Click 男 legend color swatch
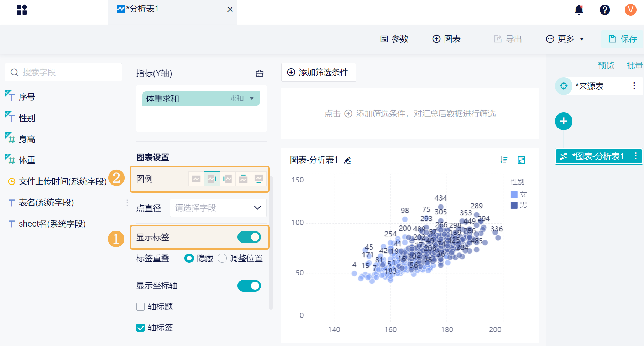The height and width of the screenshot is (346, 644). point(514,205)
